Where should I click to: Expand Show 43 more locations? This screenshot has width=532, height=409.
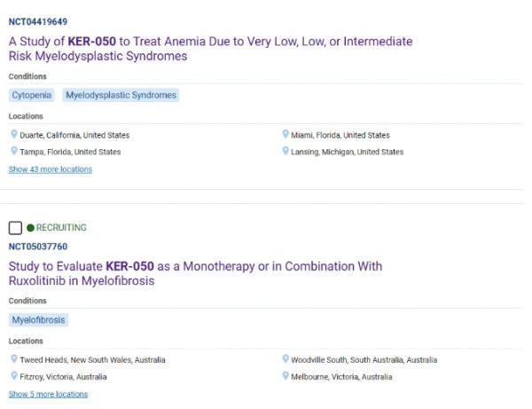(x=51, y=169)
